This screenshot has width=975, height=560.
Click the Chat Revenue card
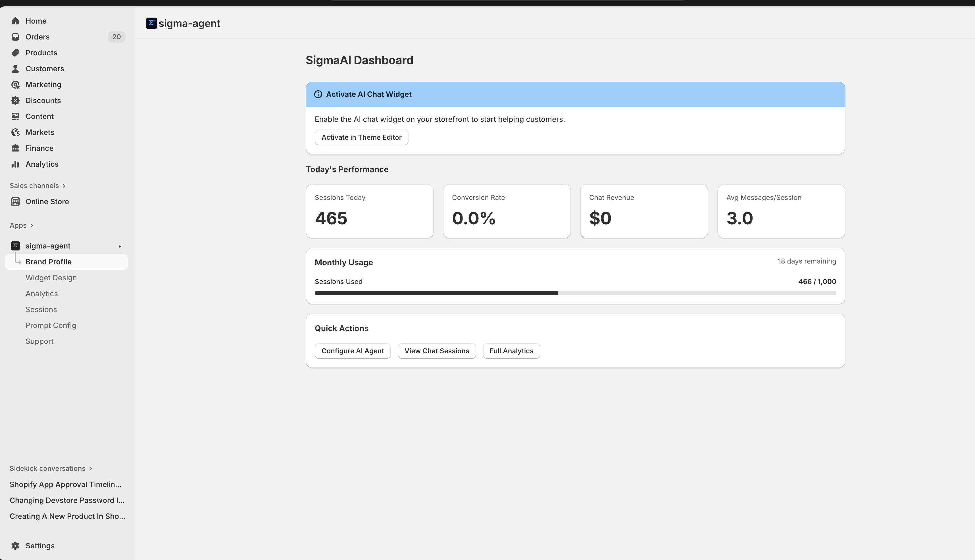(x=644, y=211)
